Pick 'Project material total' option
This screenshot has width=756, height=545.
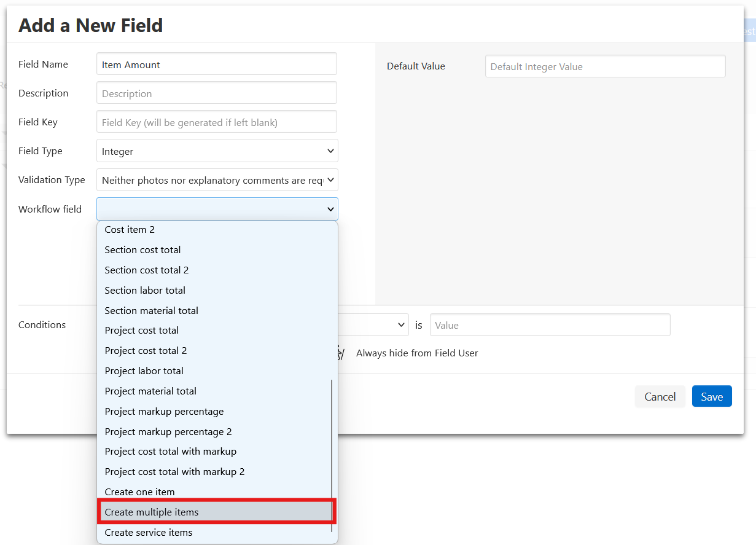point(215,391)
